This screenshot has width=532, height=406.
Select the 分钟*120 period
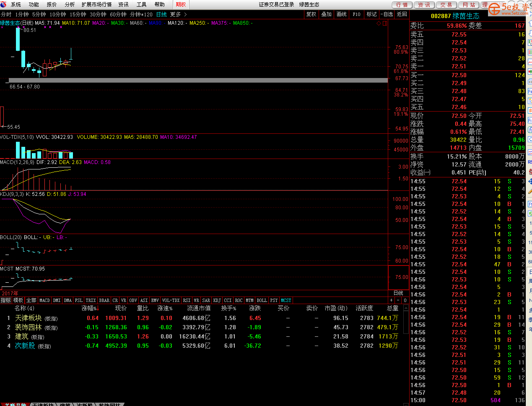click(141, 14)
